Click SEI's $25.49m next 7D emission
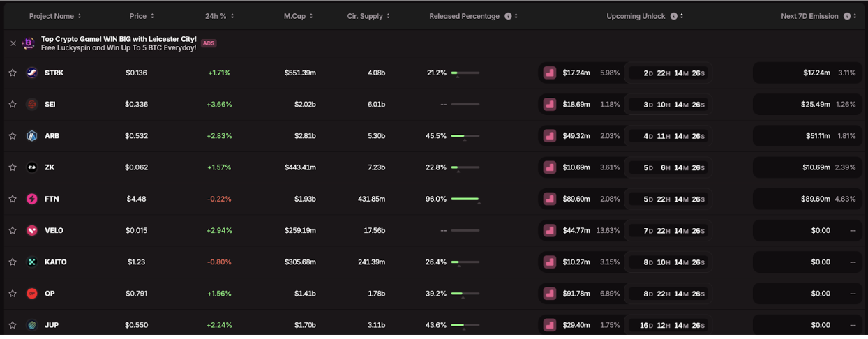 click(x=816, y=105)
